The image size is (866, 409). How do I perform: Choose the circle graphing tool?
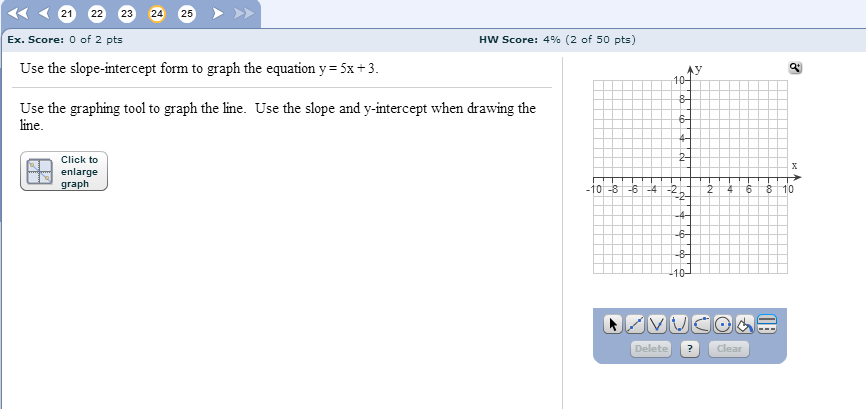pyautogui.click(x=723, y=324)
